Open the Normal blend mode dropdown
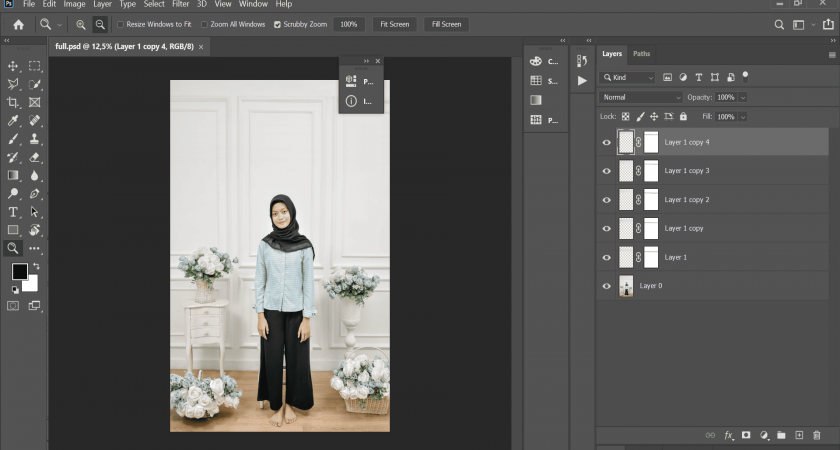Image resolution: width=840 pixels, height=450 pixels. coord(640,97)
